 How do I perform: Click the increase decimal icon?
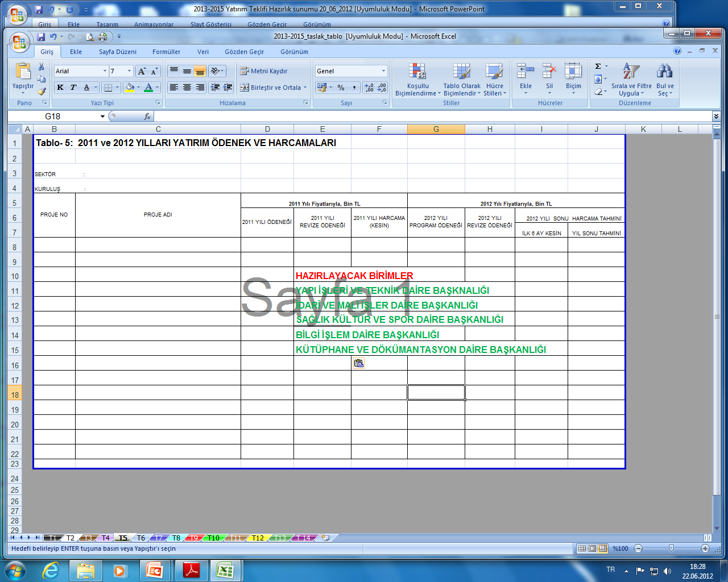370,88
